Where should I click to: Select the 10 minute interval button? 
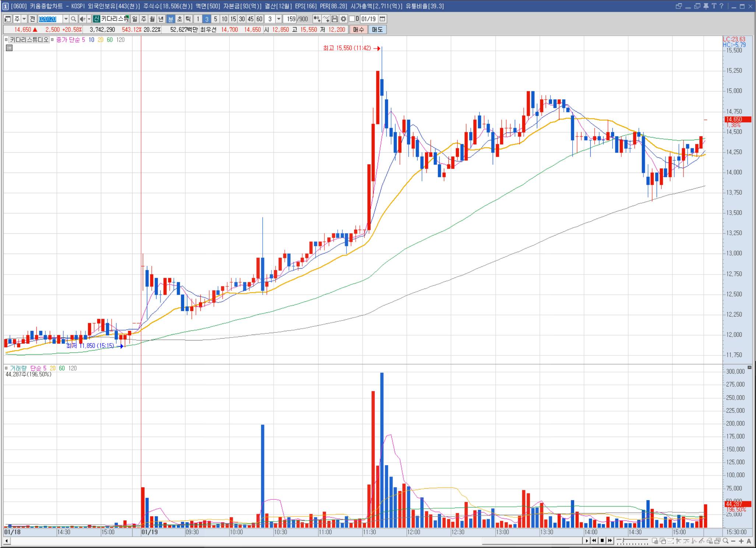point(224,19)
